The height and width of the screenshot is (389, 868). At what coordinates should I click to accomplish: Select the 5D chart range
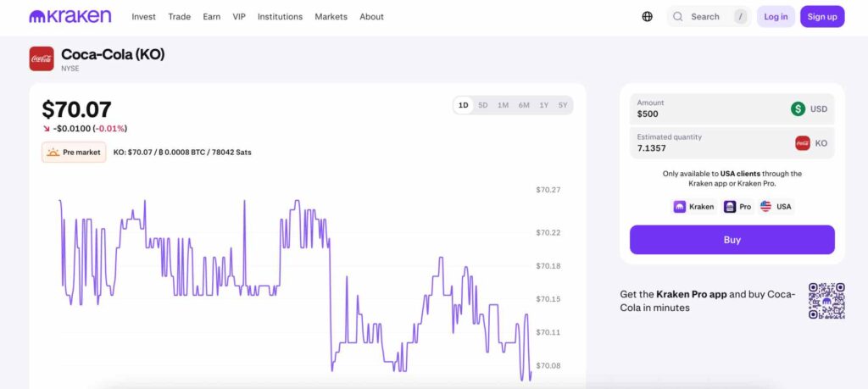tap(482, 105)
